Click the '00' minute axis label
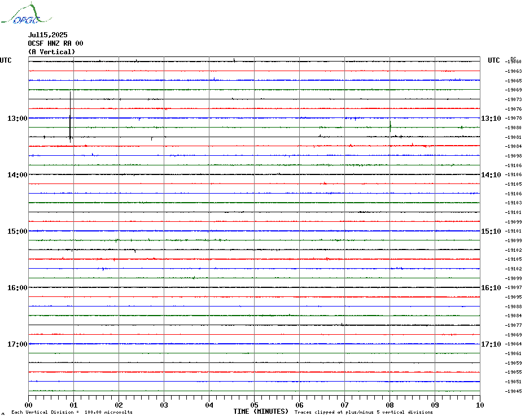The image size is (525, 420). click(x=29, y=405)
